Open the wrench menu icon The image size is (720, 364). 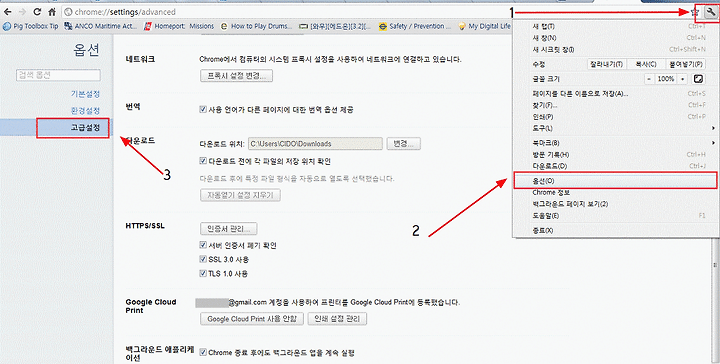coord(710,12)
